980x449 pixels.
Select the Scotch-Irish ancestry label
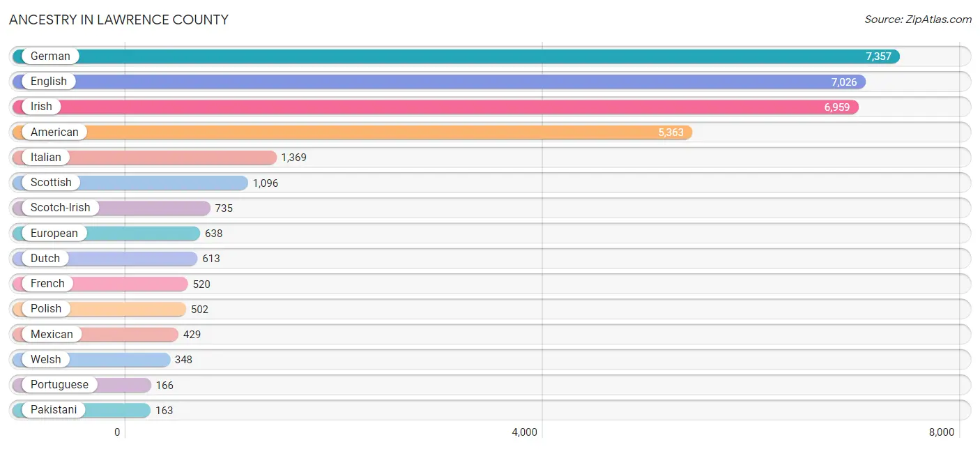(60, 208)
